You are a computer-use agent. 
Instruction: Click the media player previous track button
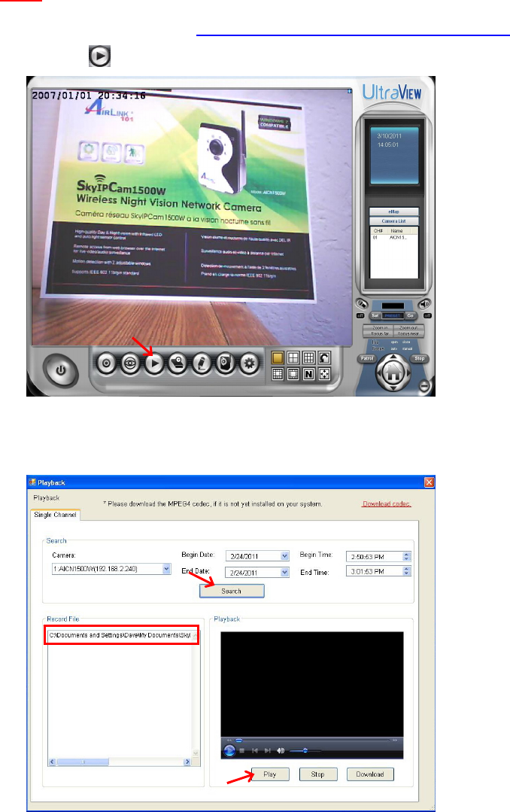tap(255, 750)
